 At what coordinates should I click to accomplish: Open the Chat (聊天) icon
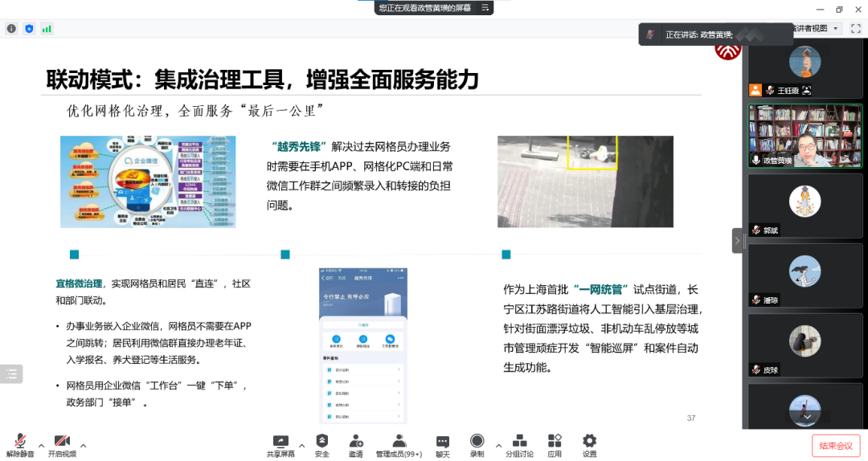pyautogui.click(x=442, y=442)
